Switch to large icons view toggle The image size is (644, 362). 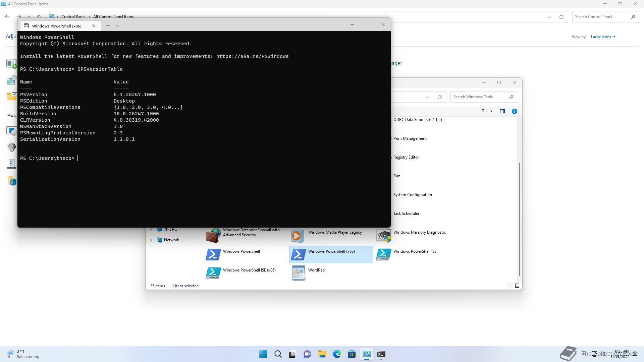tap(517, 286)
